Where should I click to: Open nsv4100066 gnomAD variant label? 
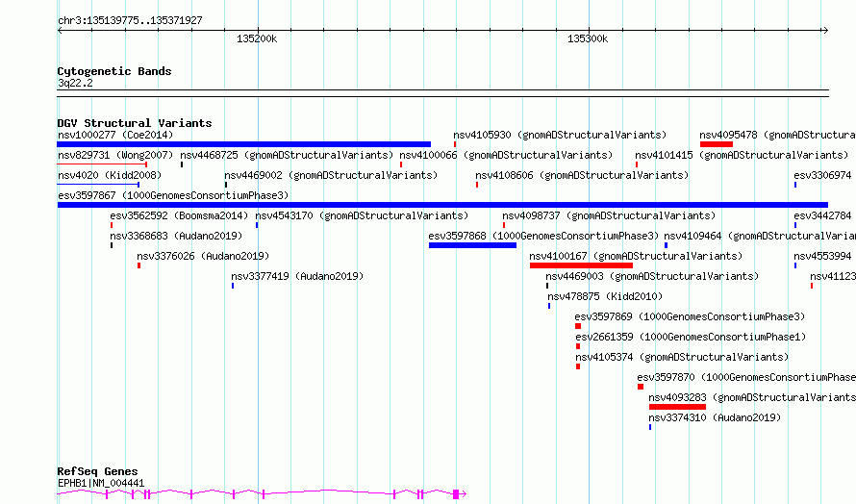pyautogui.click(x=506, y=155)
